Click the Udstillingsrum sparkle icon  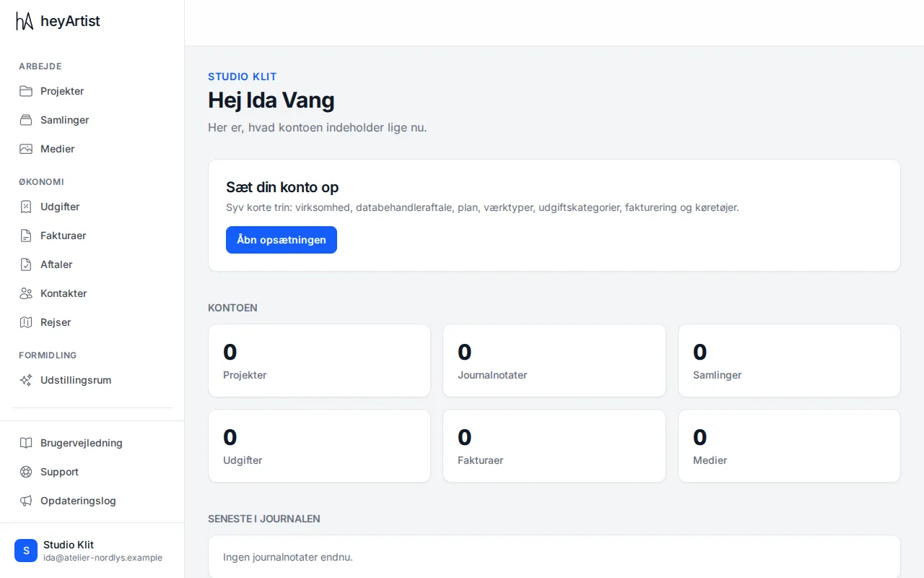[x=26, y=380]
